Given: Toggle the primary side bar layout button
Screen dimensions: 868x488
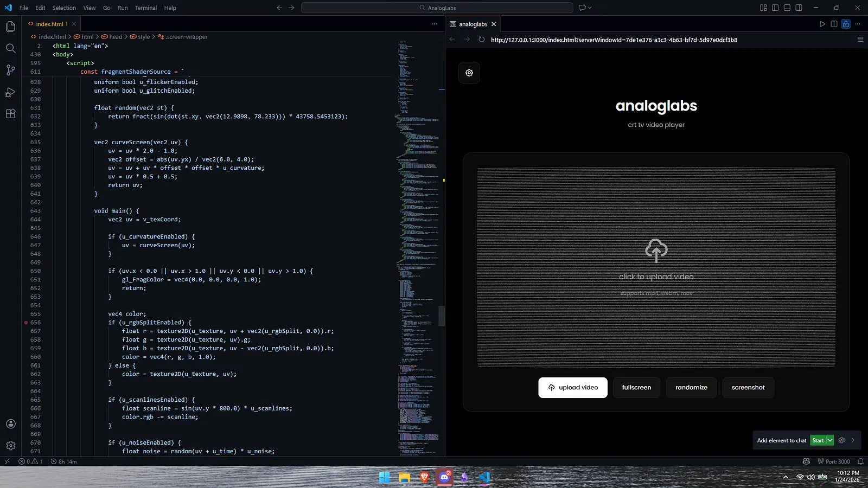Looking at the screenshot, I should point(775,8).
